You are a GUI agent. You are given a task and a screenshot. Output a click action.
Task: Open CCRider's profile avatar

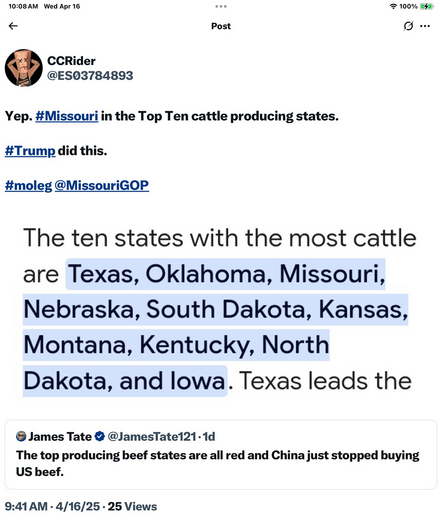[24, 68]
